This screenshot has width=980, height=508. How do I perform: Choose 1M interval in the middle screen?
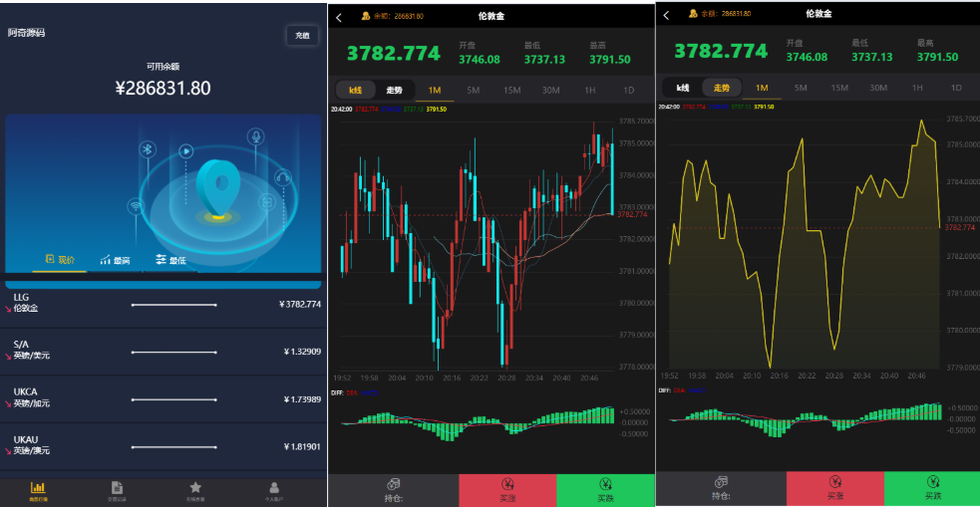(435, 90)
